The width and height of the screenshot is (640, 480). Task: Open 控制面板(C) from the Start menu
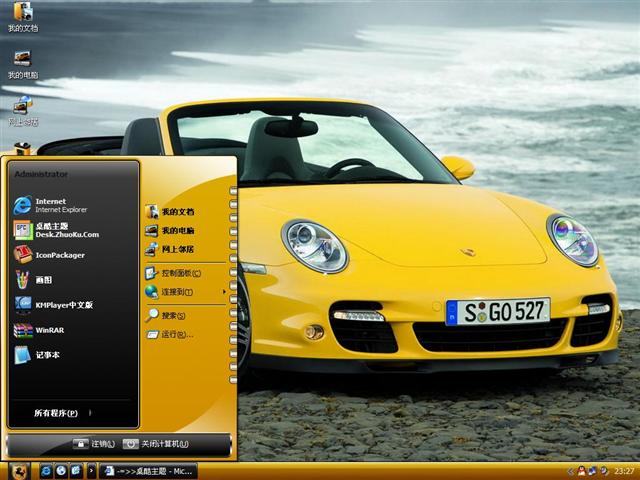pyautogui.click(x=178, y=273)
